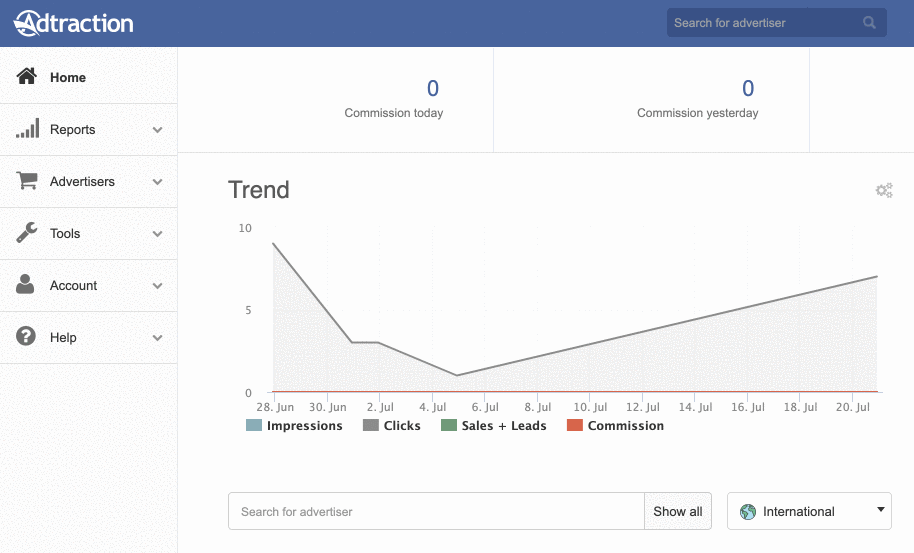Click the Advertisers shopping cart icon

(x=27, y=181)
